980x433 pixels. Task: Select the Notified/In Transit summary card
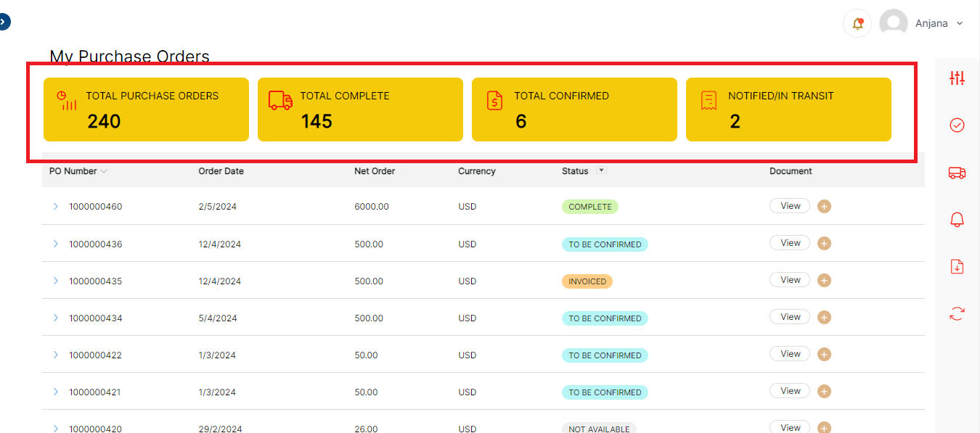pos(788,110)
